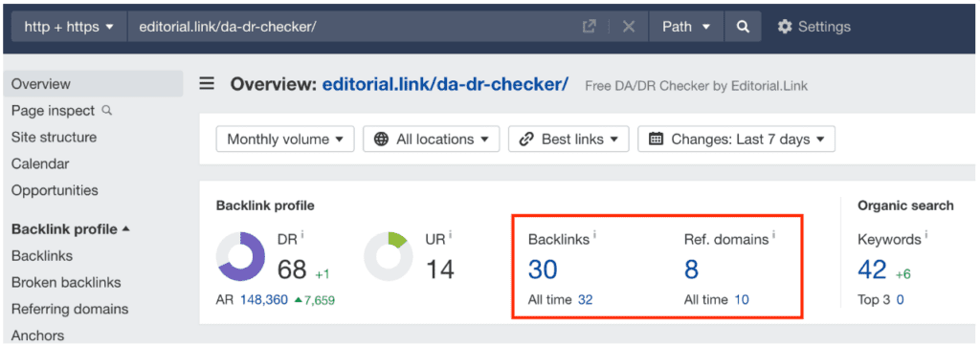Image resolution: width=980 pixels, height=345 pixels.
Task: Open All locations dropdown
Action: pos(432,140)
